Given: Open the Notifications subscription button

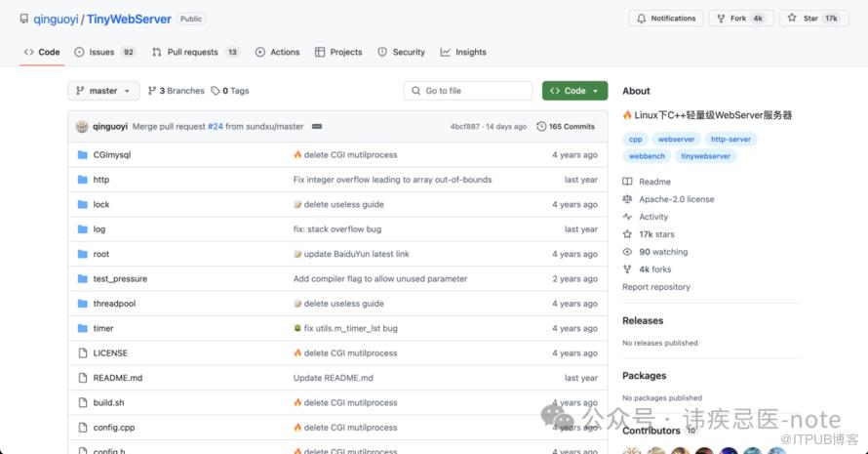Looking at the screenshot, I should (665, 19).
